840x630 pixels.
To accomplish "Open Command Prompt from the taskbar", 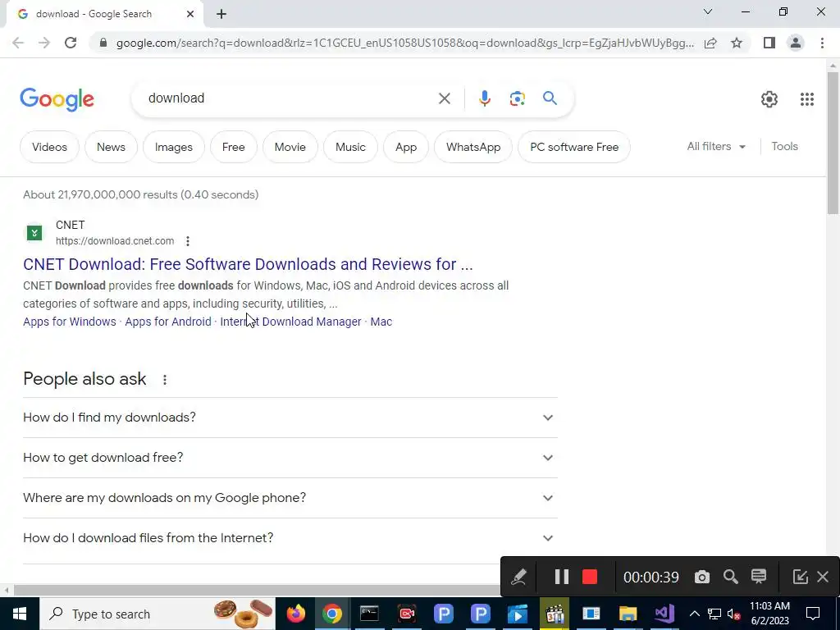I will coord(369,614).
